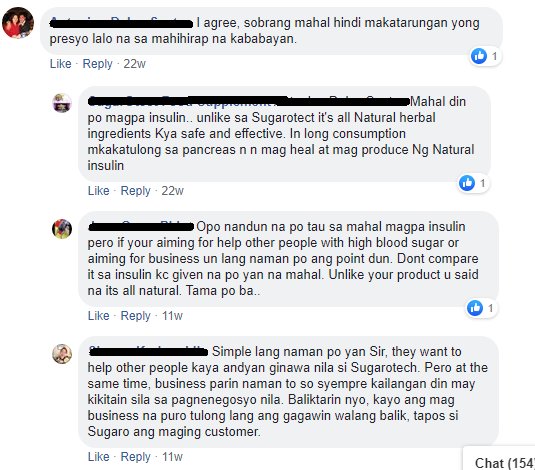Open the Sugarotect page avatar
This screenshot has height=470, width=535.
point(62,103)
